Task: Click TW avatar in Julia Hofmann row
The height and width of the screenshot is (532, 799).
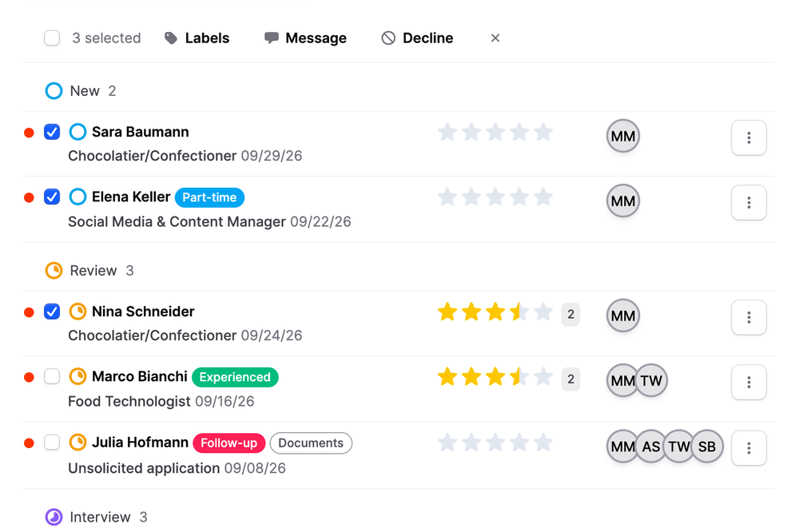Action: pyautogui.click(x=678, y=447)
